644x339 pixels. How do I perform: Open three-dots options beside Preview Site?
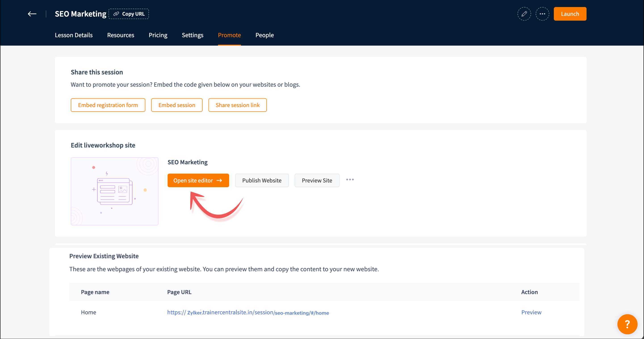coord(350,180)
